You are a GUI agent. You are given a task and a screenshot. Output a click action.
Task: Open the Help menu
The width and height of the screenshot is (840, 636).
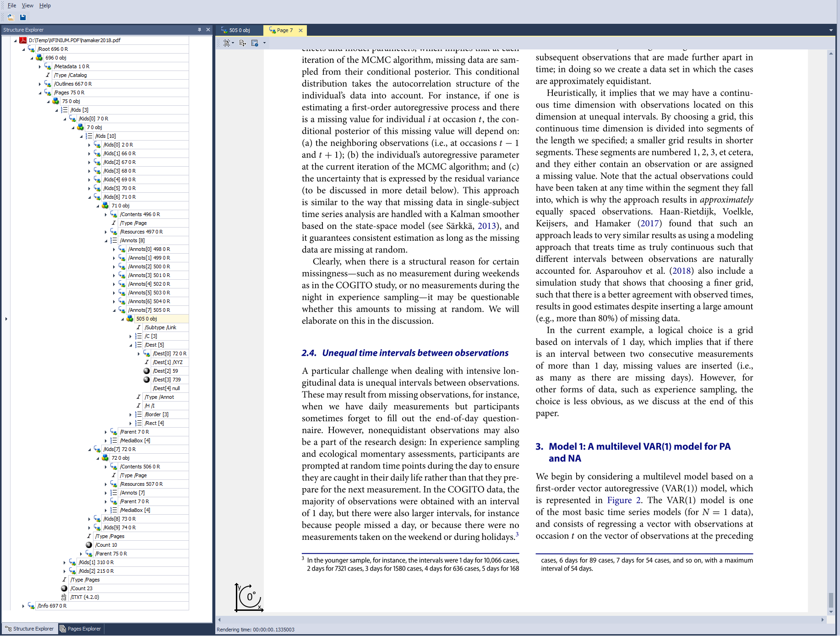click(45, 5)
